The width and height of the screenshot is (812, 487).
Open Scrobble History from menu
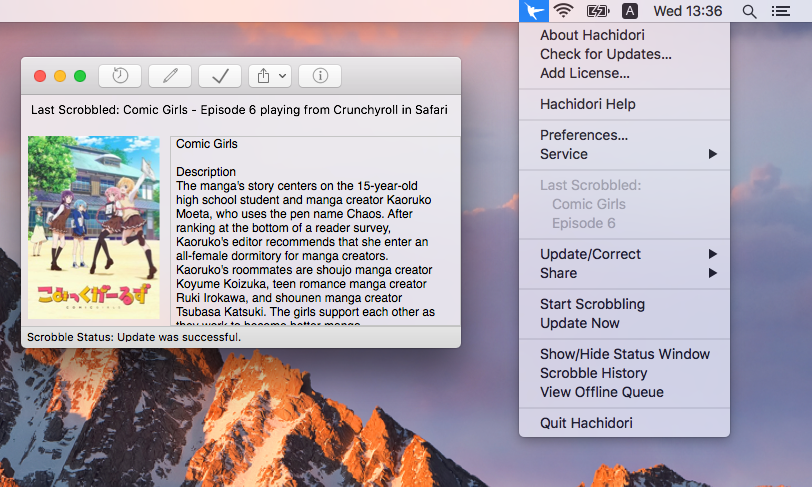pyautogui.click(x=625, y=374)
